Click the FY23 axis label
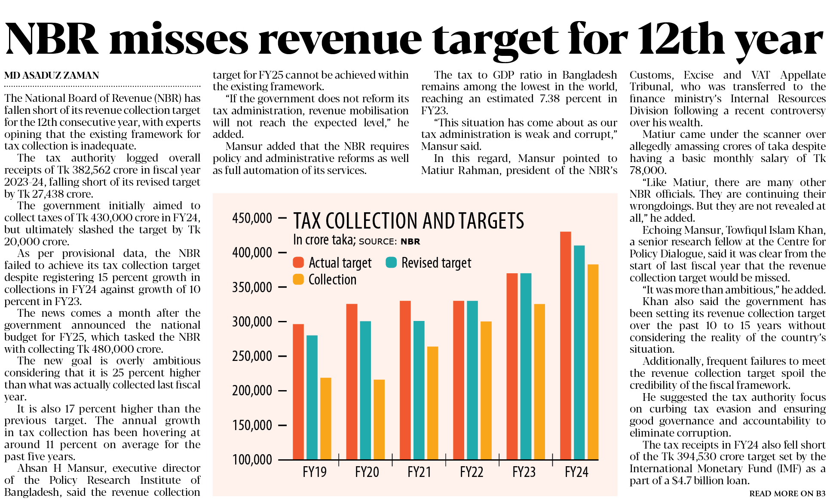 pyautogui.click(x=524, y=472)
